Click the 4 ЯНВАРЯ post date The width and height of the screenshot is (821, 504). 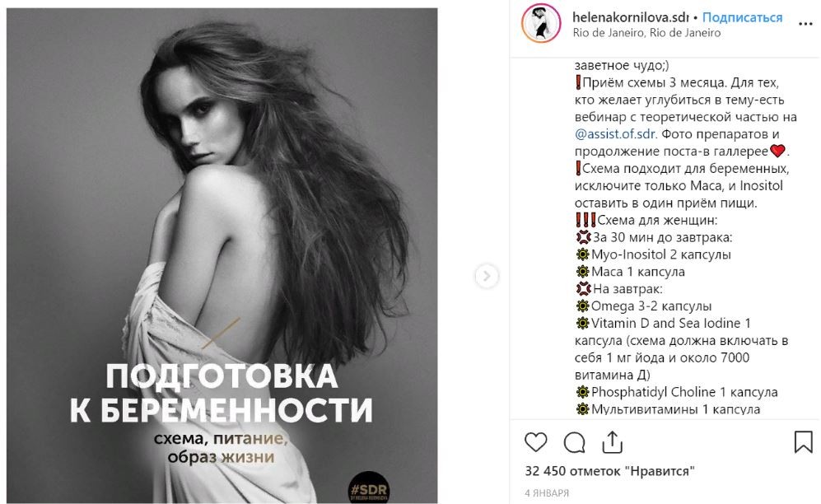pyautogui.click(x=547, y=493)
